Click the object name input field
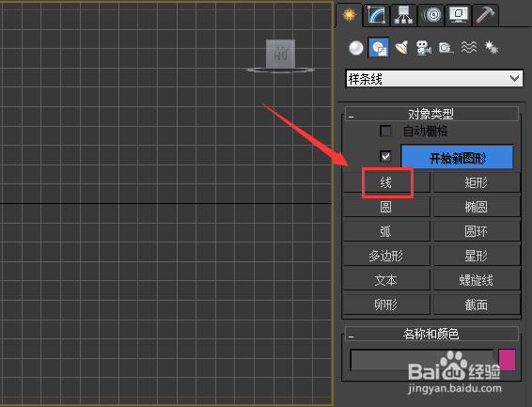Image resolution: width=532 pixels, height=407 pixels. coord(422,360)
